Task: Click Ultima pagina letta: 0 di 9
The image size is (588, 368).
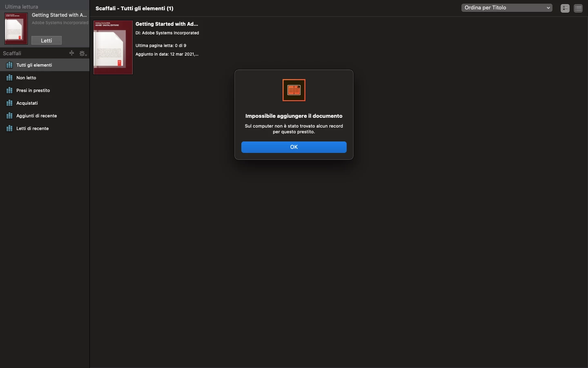Action: (x=161, y=46)
